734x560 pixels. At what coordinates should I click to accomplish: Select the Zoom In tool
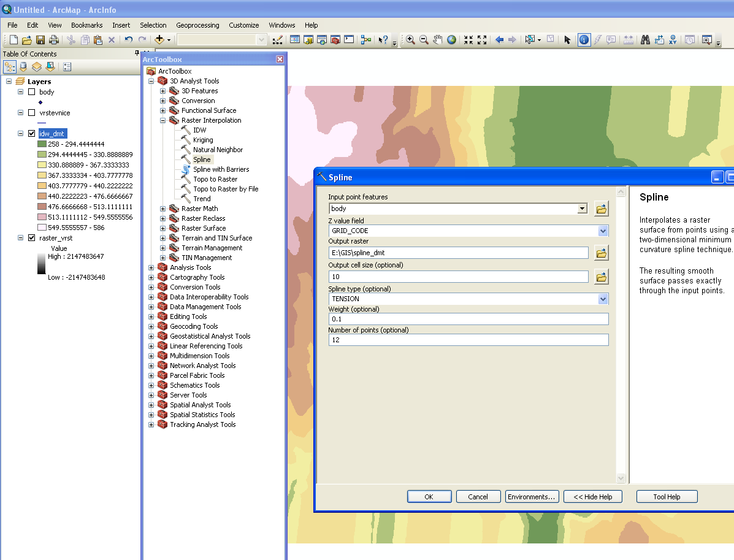pos(410,40)
